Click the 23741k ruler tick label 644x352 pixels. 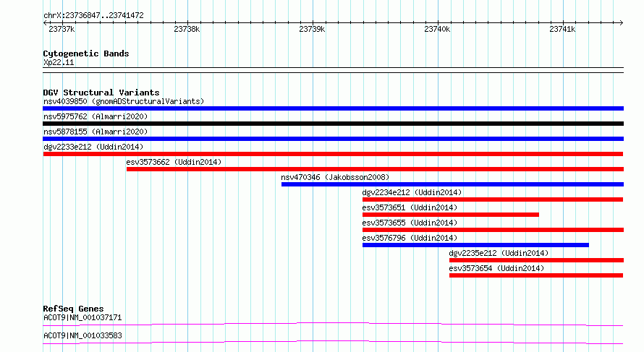click(x=563, y=29)
